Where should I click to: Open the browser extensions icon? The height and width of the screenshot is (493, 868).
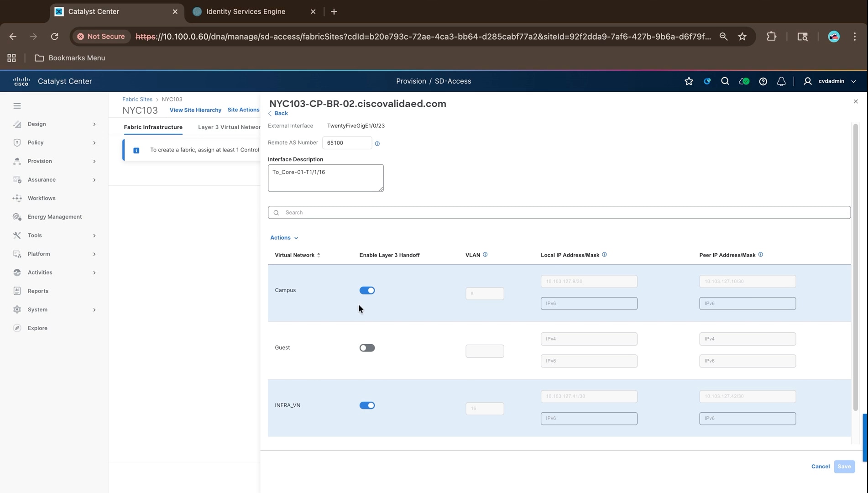coord(771,37)
